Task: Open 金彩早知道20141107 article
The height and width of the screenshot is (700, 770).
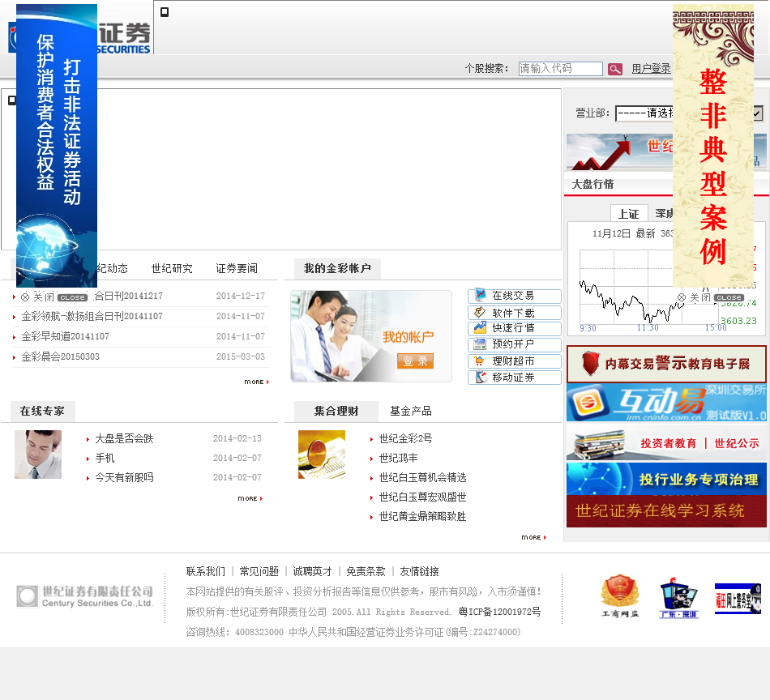Action: point(66,337)
